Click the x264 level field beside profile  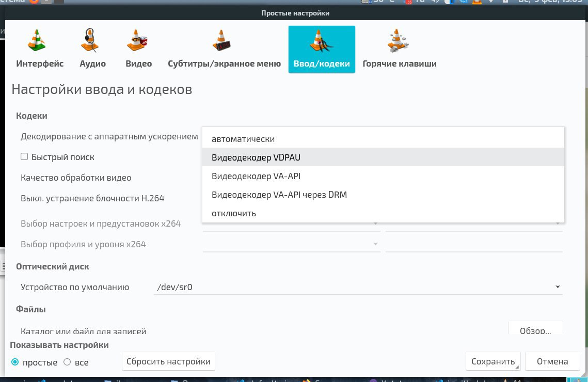point(474,244)
